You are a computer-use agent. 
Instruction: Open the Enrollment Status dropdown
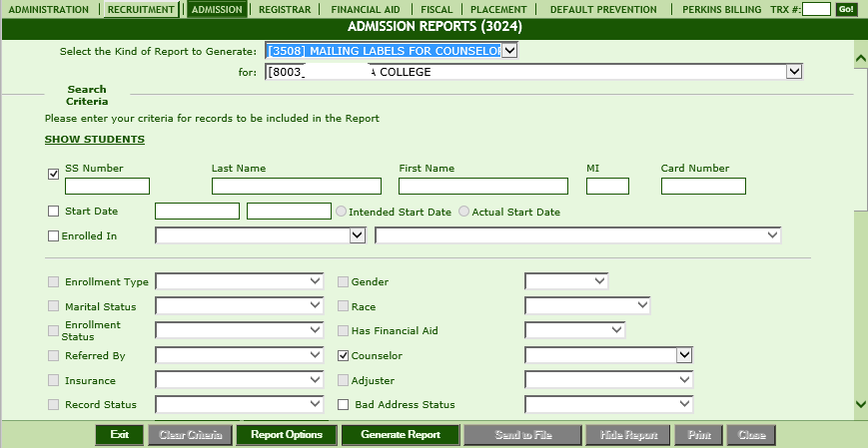click(x=239, y=330)
